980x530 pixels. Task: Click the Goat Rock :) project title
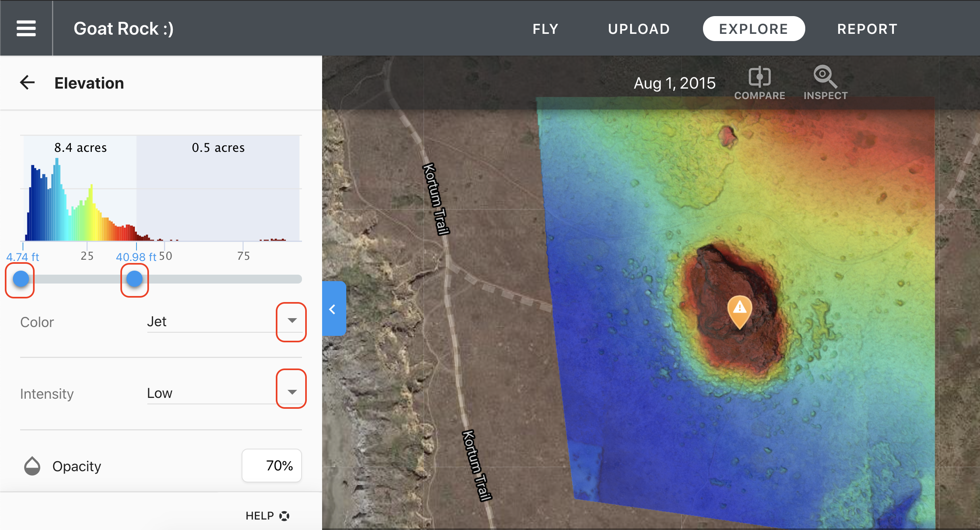124,29
